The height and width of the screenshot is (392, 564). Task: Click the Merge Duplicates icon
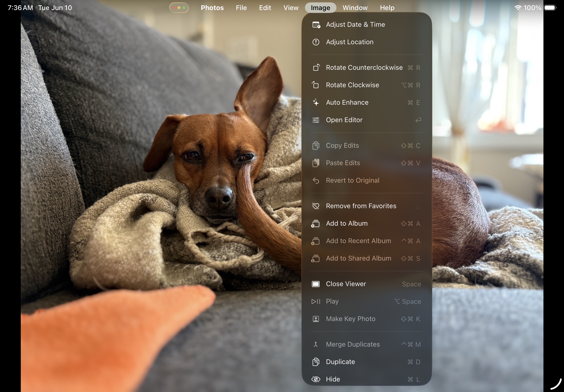[x=316, y=345]
